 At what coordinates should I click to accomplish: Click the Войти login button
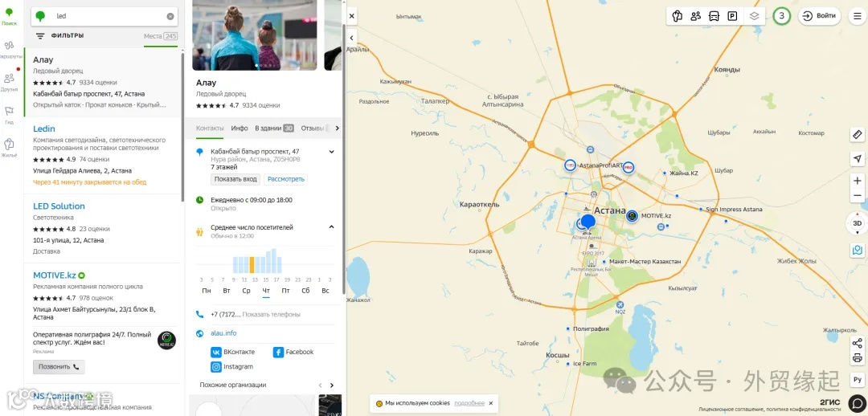(x=819, y=16)
